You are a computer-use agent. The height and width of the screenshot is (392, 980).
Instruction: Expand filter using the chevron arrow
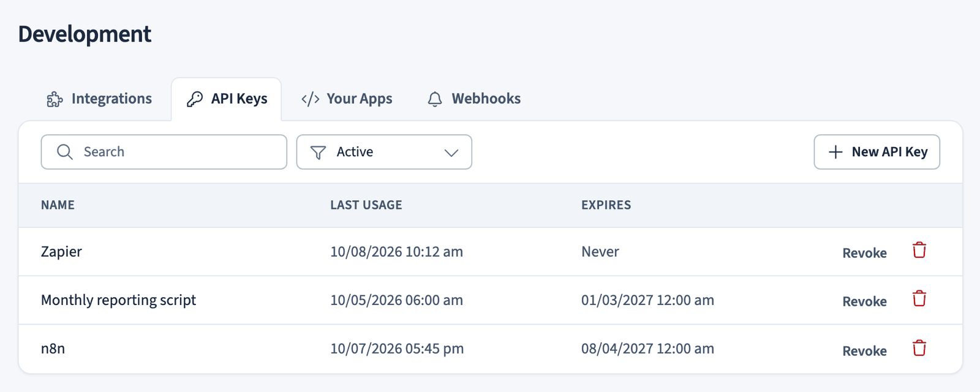pos(451,153)
